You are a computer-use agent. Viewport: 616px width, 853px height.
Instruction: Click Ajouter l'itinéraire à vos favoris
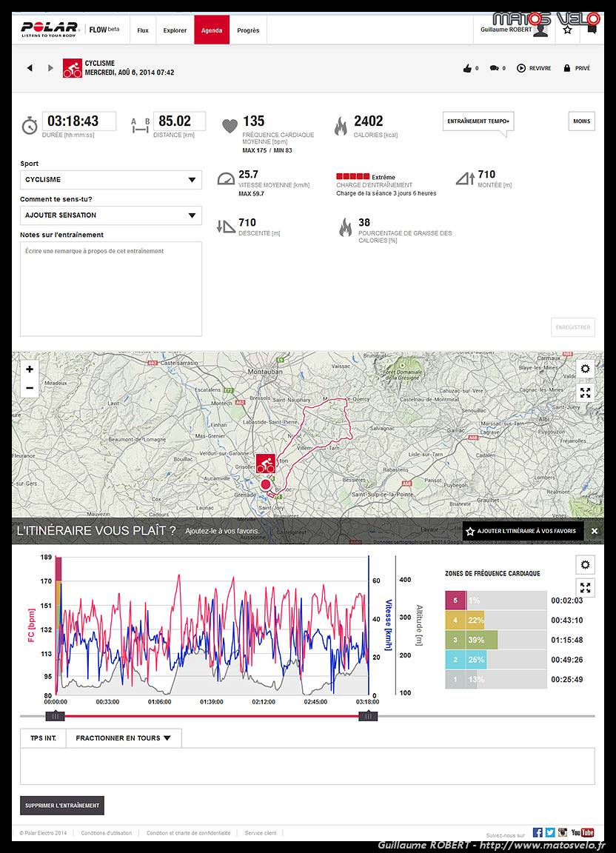(523, 531)
